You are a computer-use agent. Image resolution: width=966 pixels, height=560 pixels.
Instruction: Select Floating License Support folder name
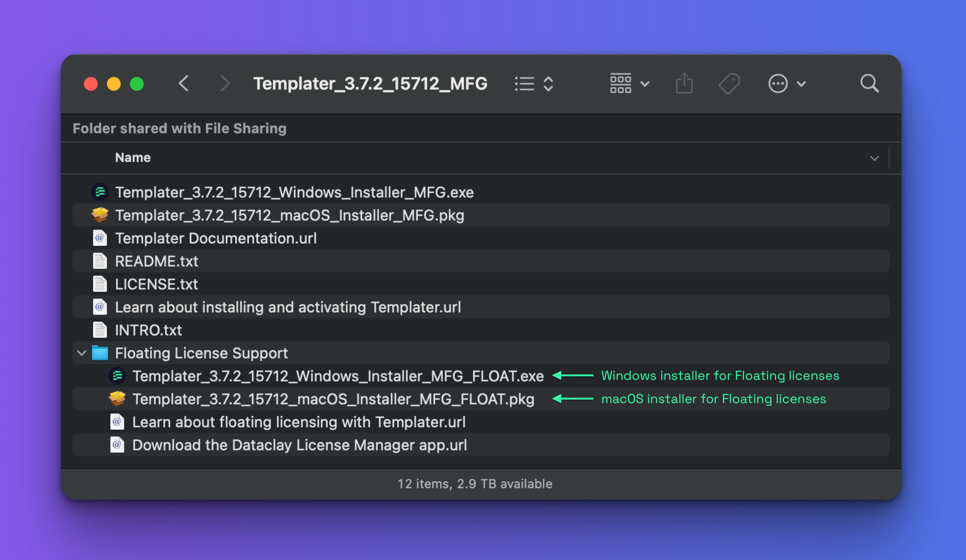pyautogui.click(x=201, y=353)
